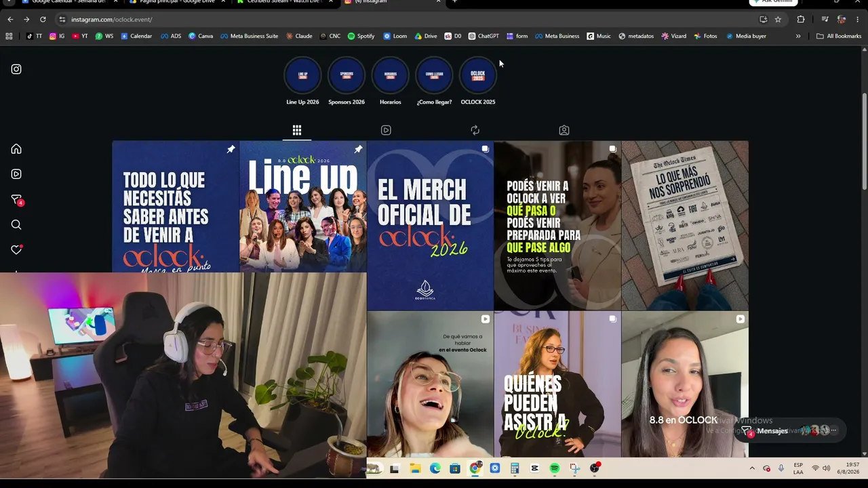
Task: Show hidden system tray icons
Action: 752,468
